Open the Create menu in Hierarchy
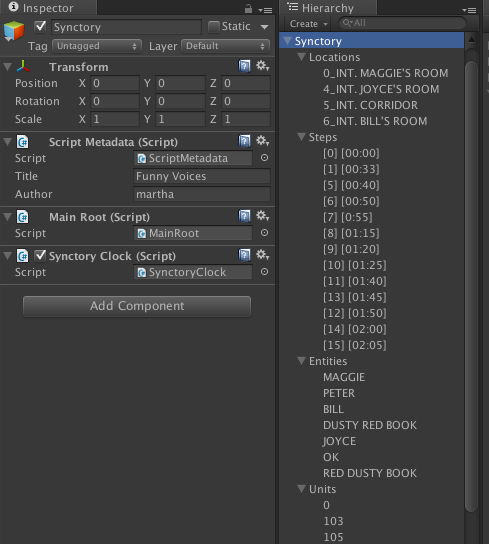489x544 pixels. click(309, 24)
